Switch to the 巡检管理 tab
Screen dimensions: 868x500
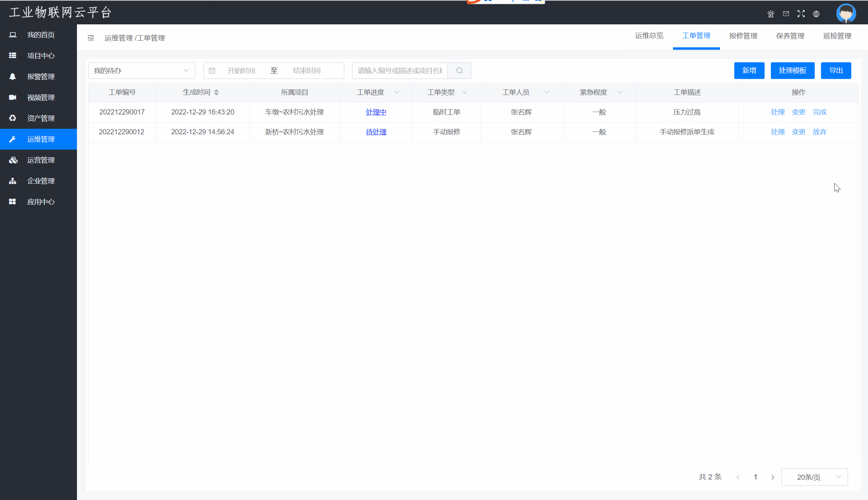[837, 36]
